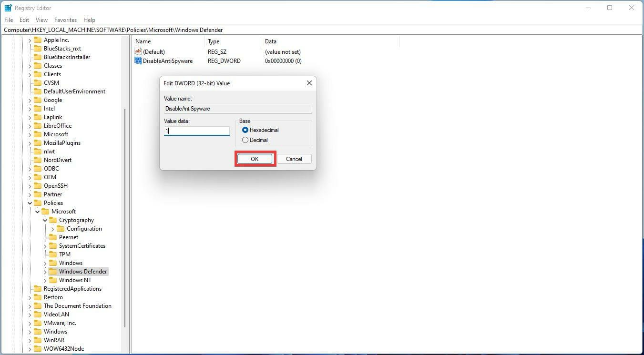Image resolution: width=644 pixels, height=355 pixels.
Task: Click the Registry Editor app icon in title bar
Action: click(8, 8)
